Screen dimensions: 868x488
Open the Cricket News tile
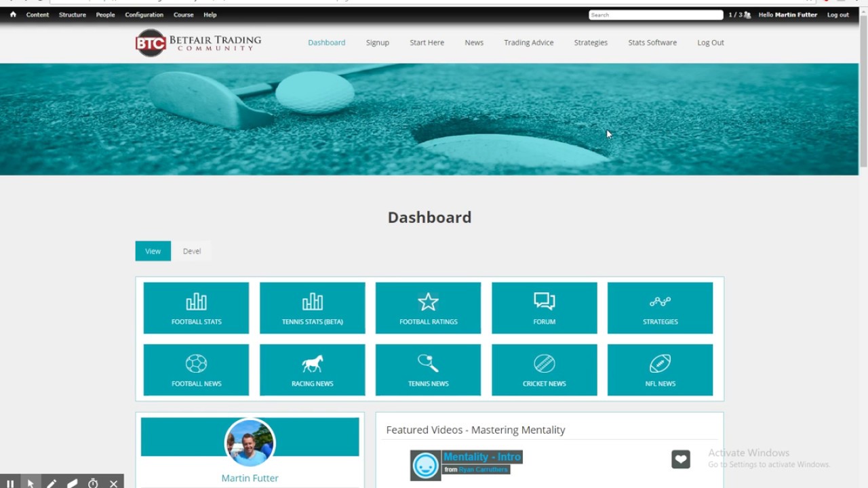tap(544, 370)
